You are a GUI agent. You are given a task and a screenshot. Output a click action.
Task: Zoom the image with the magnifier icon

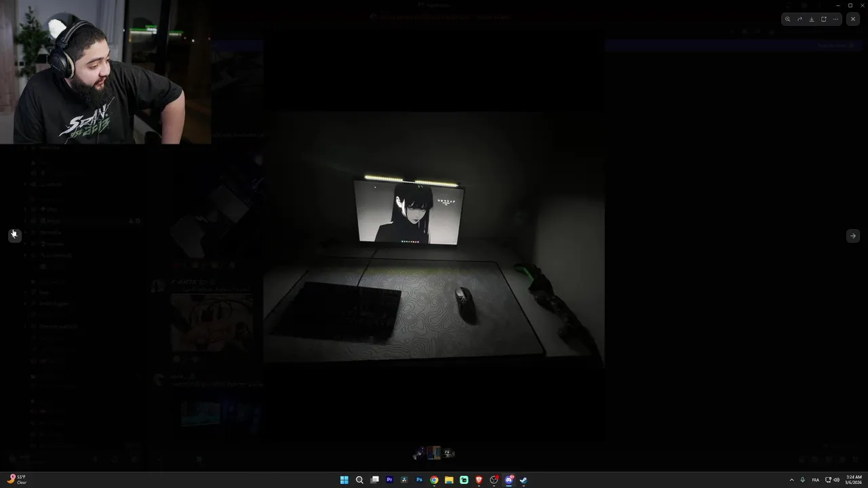(787, 19)
